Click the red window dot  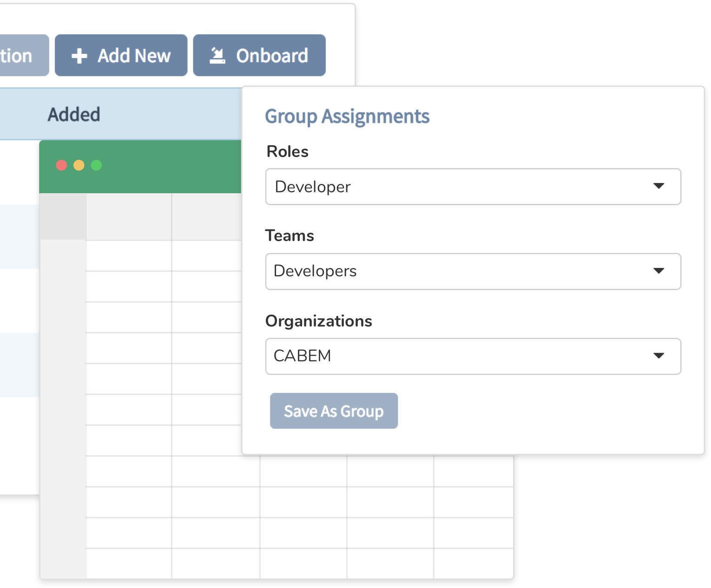[x=61, y=165]
